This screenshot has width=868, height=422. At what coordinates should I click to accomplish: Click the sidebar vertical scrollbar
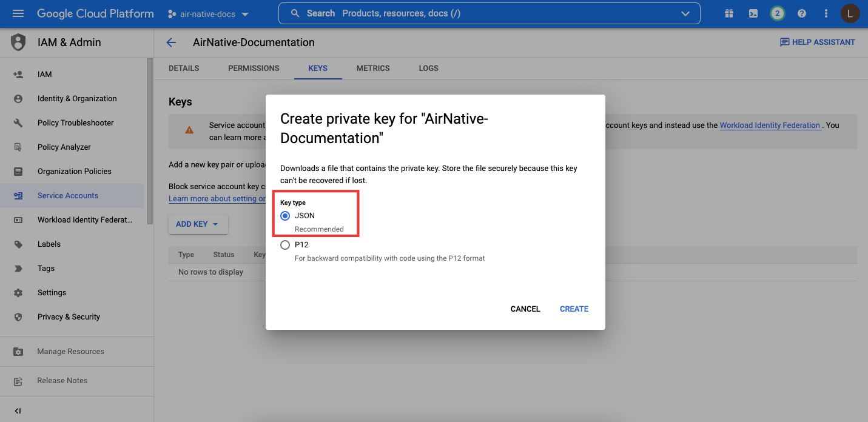[150, 141]
